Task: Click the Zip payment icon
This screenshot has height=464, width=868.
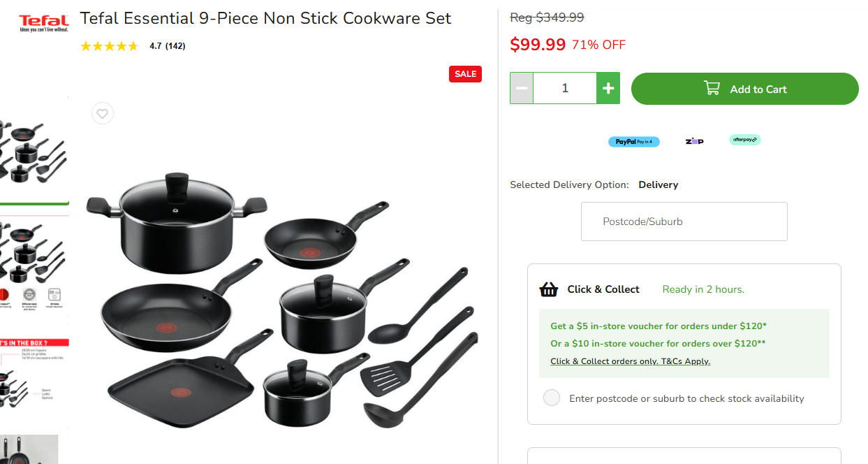Action: [x=694, y=141]
